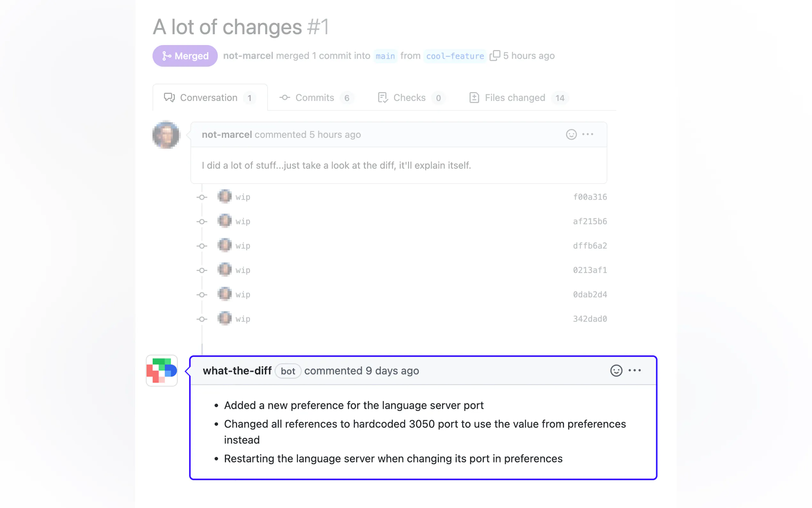Viewport: 812px width, 508px height.
Task: Open commit hash af215b6
Action: pyautogui.click(x=589, y=221)
